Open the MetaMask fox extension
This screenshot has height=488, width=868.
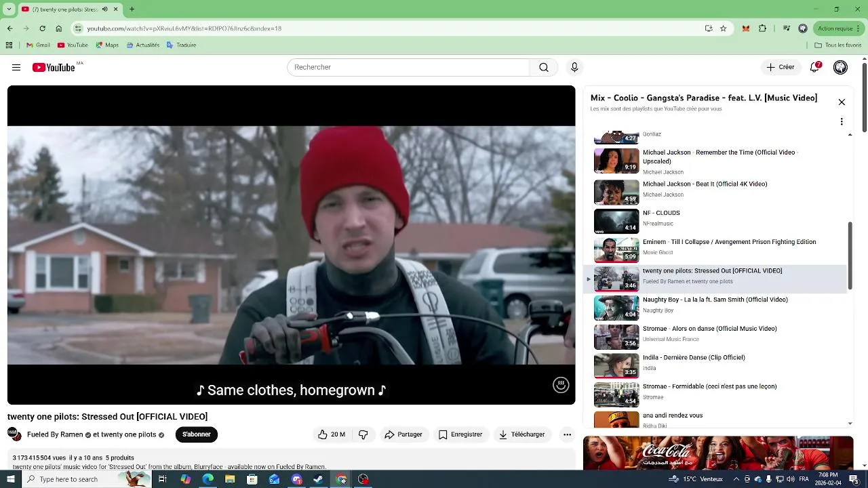(746, 28)
